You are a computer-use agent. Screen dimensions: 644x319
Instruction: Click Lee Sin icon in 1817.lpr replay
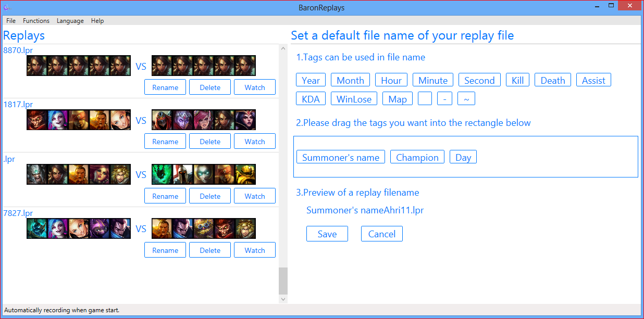[79, 120]
